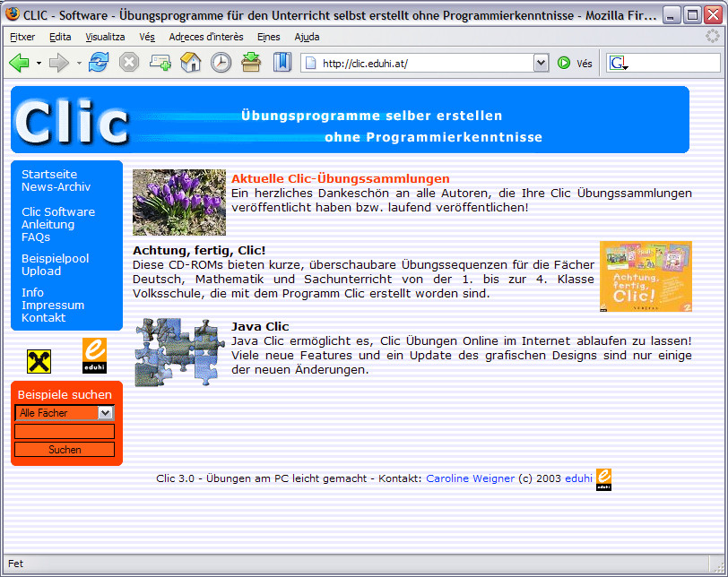
Task: Click the page icon in address bar
Action: (x=310, y=63)
